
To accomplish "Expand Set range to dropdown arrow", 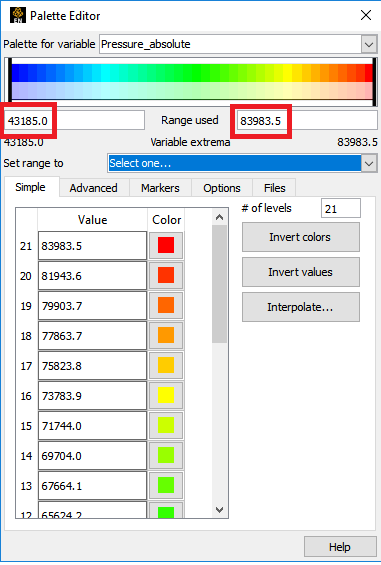I will tap(369, 164).
